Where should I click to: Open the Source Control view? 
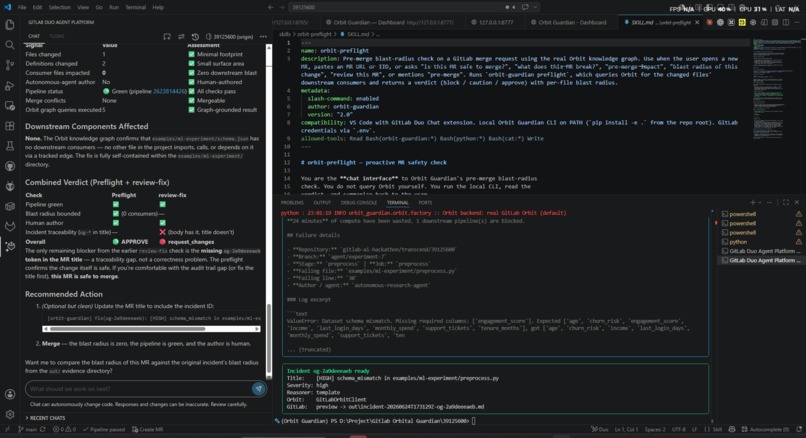coord(9,65)
